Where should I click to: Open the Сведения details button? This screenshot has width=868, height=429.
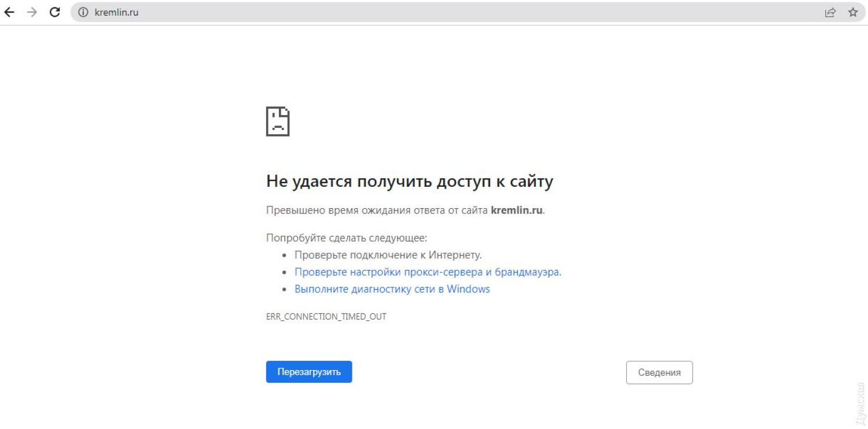[659, 373]
